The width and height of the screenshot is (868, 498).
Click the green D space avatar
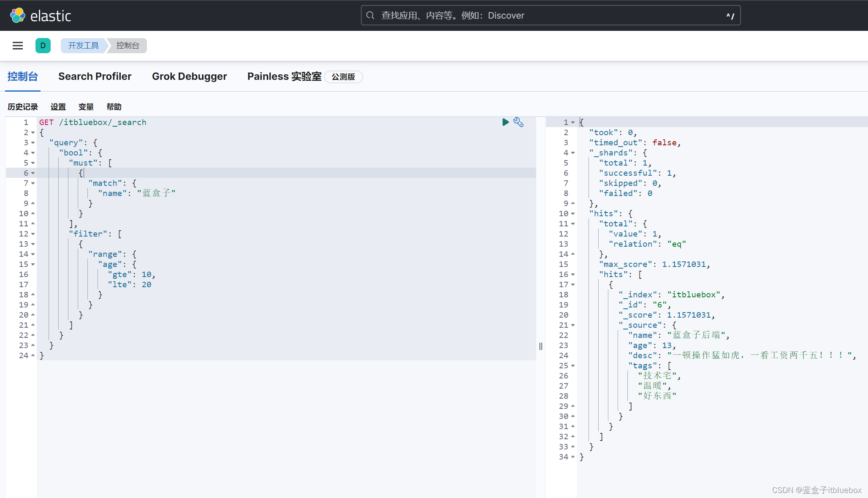click(x=43, y=46)
